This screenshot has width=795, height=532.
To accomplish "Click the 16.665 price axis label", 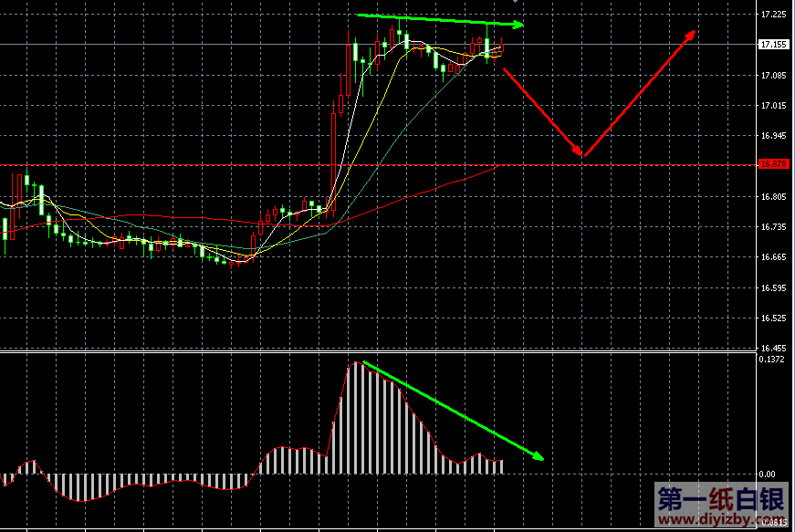I will 774,257.
